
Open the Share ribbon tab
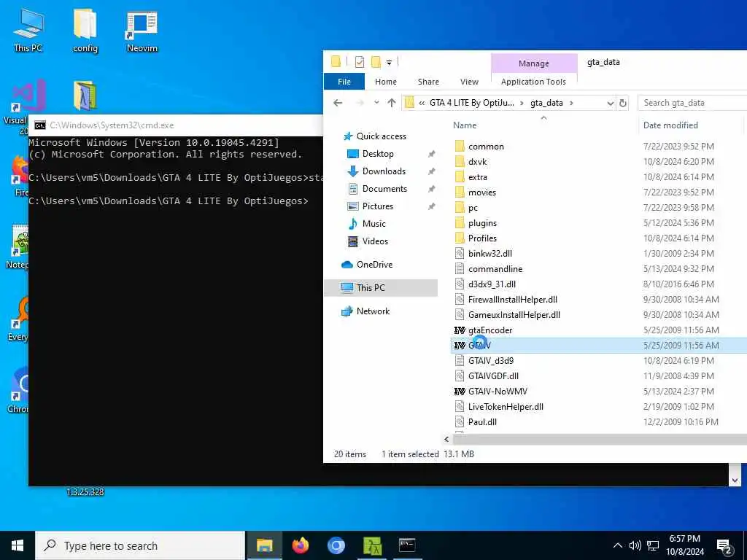(x=428, y=82)
